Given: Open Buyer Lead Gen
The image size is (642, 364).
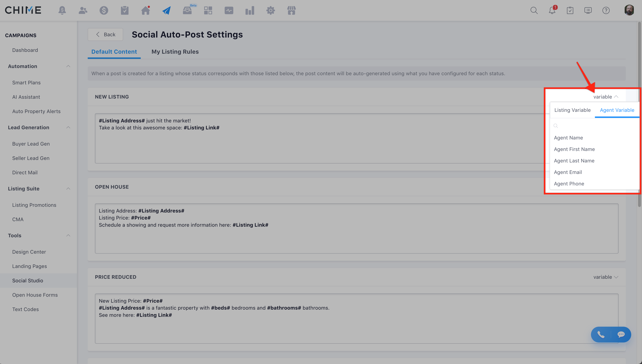Looking at the screenshot, I should 31,144.
